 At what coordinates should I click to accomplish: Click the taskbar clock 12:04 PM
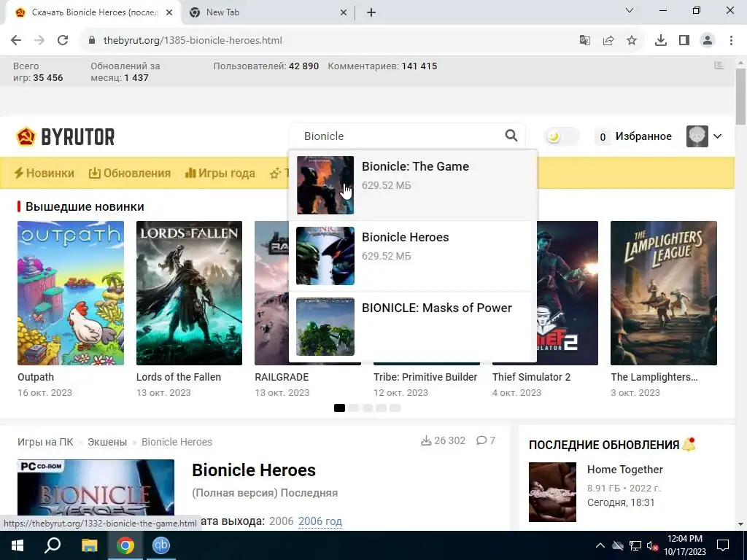tap(685, 539)
